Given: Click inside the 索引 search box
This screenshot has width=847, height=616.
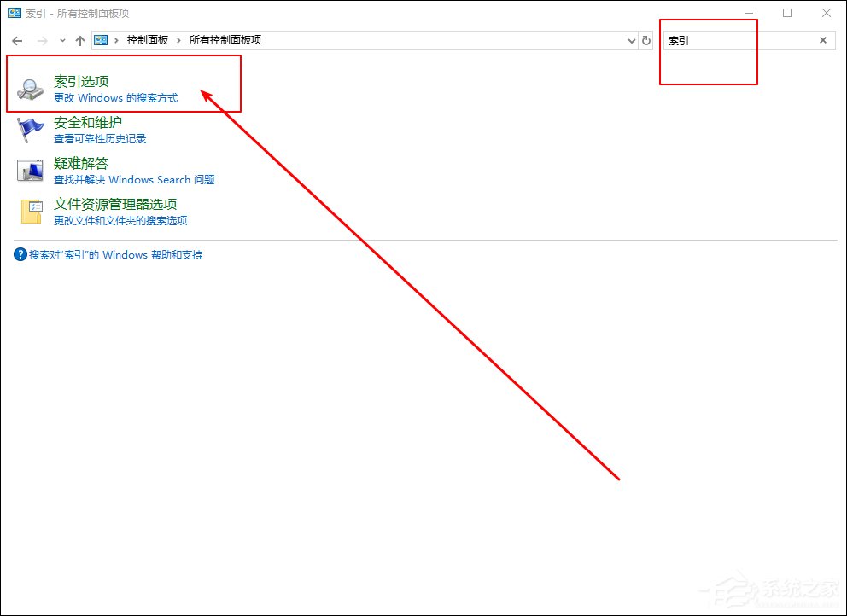Looking at the screenshot, I should (x=726, y=40).
